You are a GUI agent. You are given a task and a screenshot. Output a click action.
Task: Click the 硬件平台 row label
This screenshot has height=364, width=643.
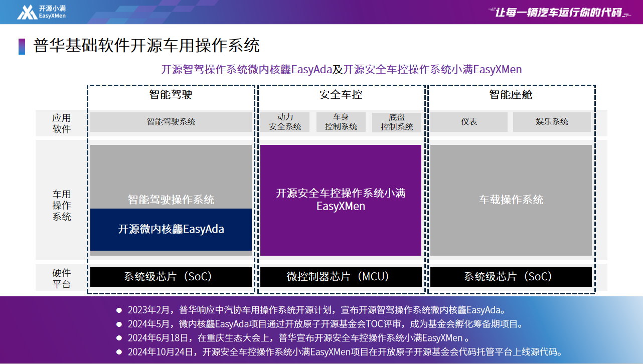62,279
